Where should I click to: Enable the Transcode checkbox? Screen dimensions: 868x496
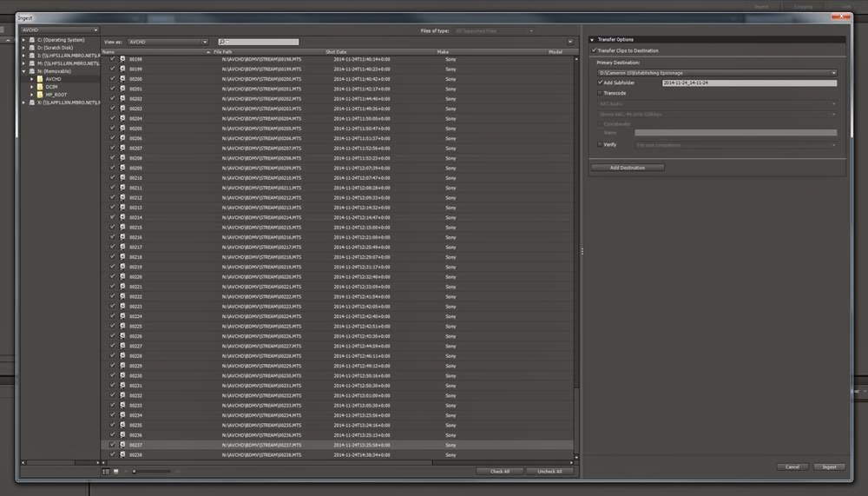coord(600,93)
